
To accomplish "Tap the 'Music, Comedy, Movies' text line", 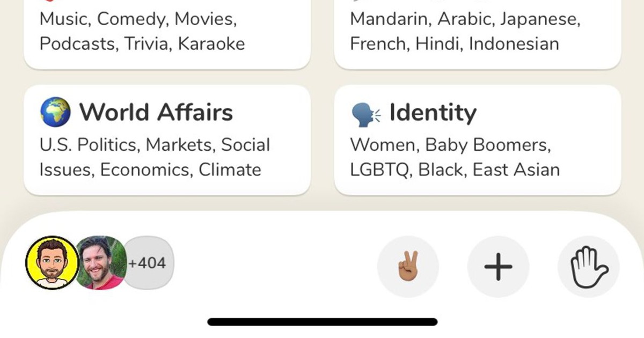I will pos(138,19).
